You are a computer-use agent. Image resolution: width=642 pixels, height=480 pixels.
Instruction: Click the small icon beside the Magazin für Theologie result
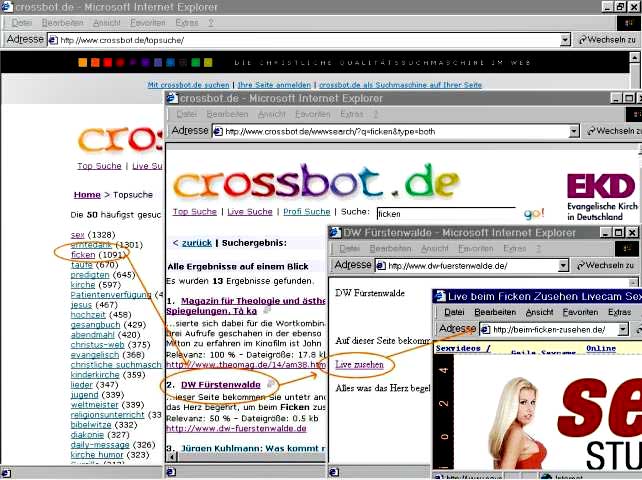pyautogui.click(x=267, y=310)
